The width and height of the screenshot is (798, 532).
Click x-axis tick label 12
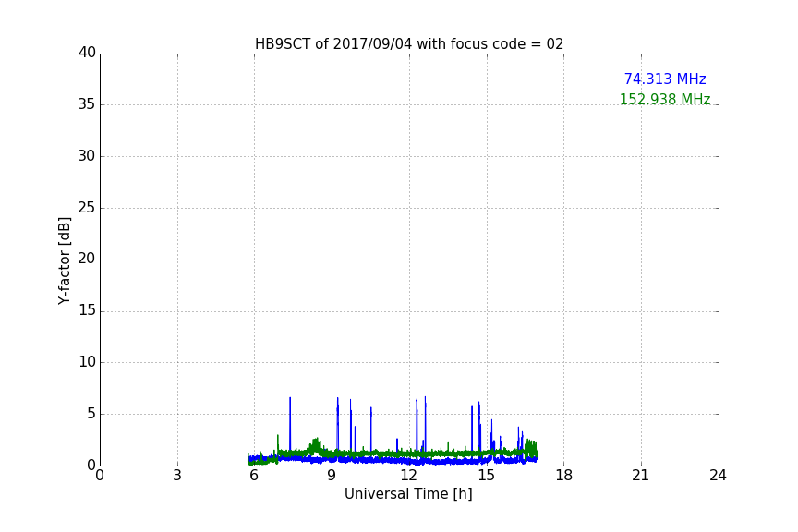point(409,476)
